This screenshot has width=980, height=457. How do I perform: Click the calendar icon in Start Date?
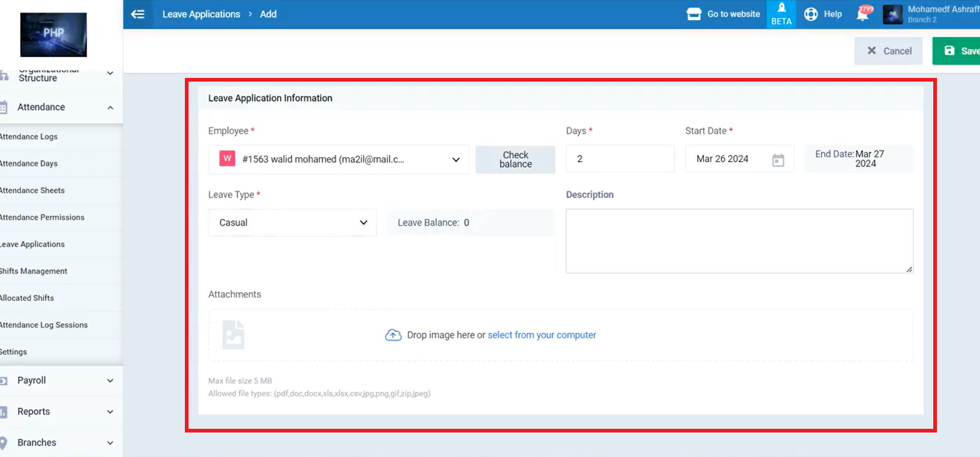pos(778,160)
